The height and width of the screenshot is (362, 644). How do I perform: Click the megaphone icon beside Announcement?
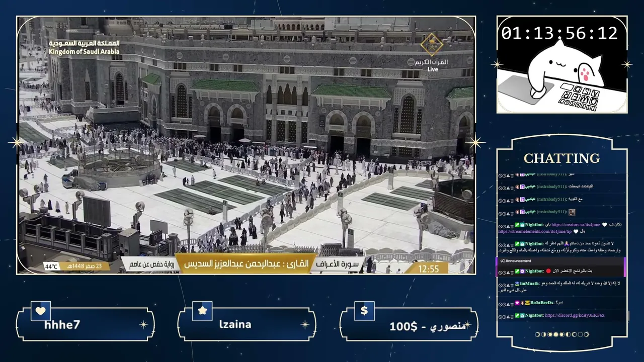[x=502, y=261]
